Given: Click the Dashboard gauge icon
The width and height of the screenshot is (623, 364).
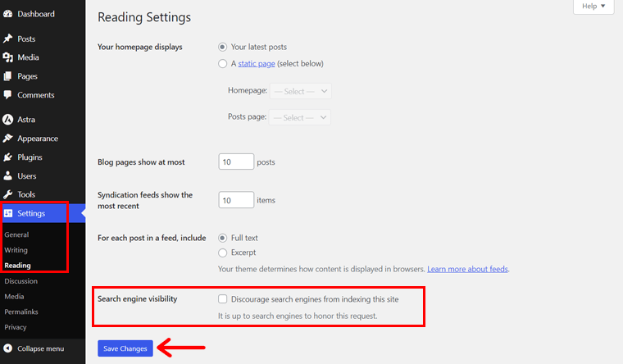Looking at the screenshot, I should click(8, 14).
